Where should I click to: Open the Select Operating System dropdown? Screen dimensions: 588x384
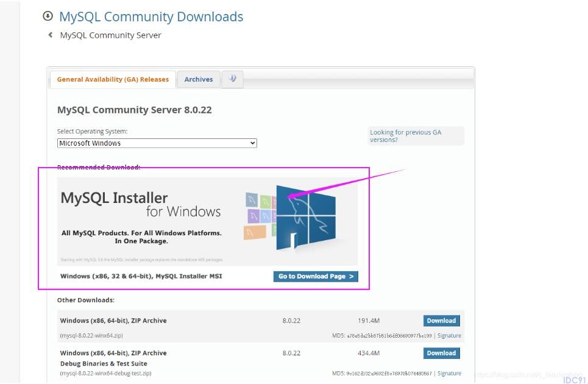point(157,143)
